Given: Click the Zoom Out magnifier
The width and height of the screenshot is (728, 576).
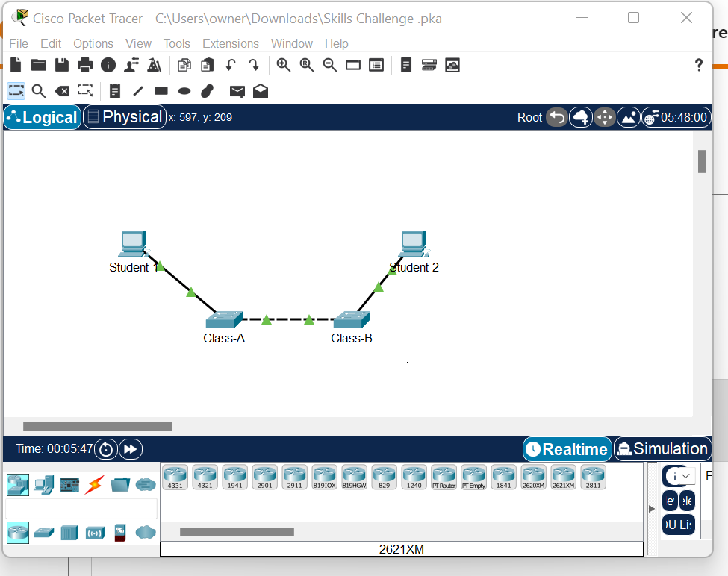Looking at the screenshot, I should click(329, 65).
